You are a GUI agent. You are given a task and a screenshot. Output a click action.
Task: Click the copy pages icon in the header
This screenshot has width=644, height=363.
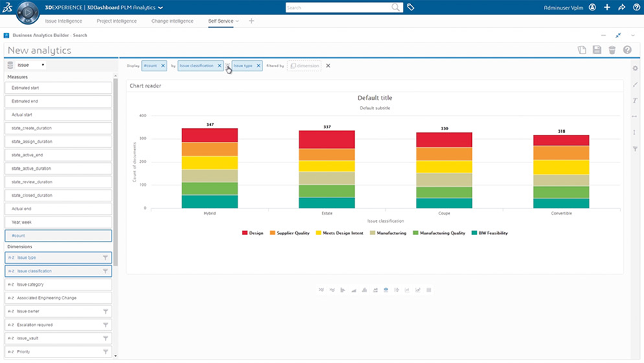(582, 50)
